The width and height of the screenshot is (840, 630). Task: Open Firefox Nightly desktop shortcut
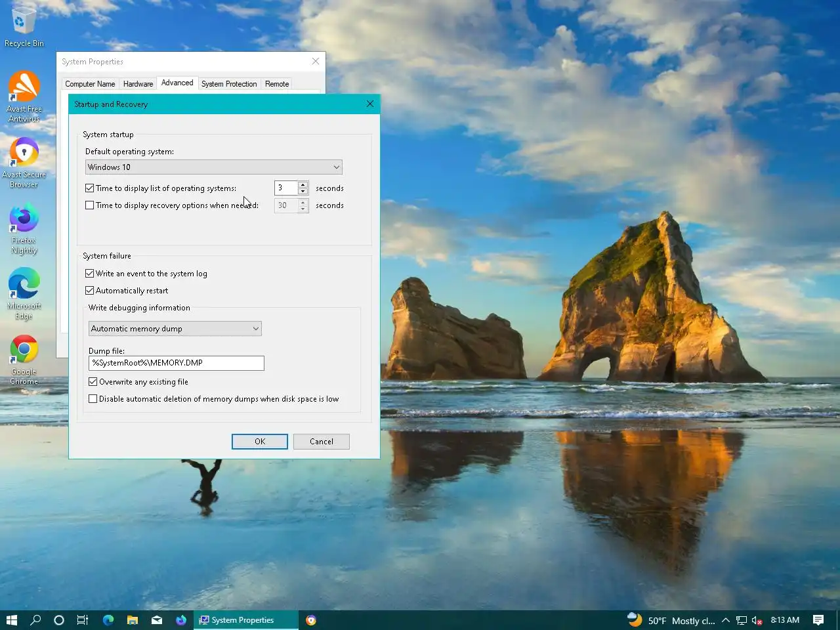coord(24,228)
